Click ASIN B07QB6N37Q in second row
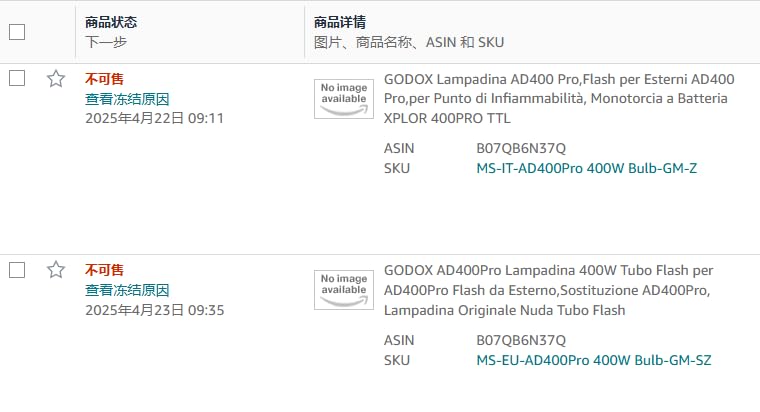 point(521,340)
